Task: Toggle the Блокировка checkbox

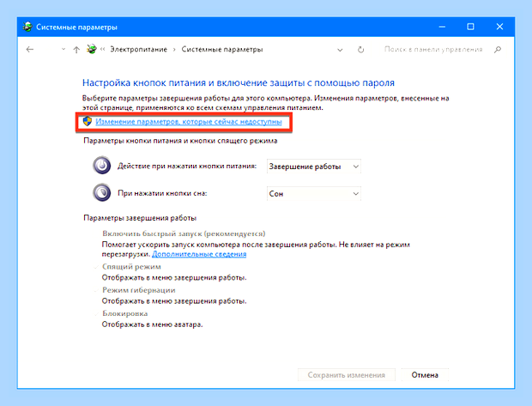Action: (97, 313)
